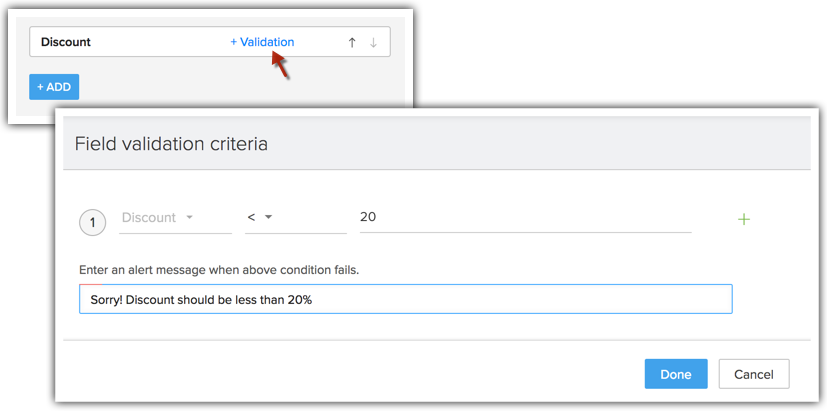Click the greyed Discount text in criteria row
The image size is (827, 411).
point(148,218)
